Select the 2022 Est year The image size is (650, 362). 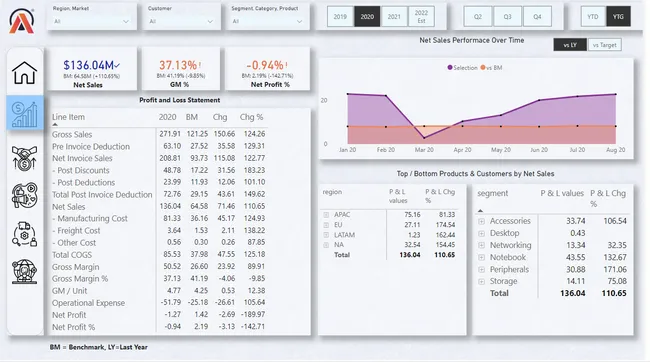pyautogui.click(x=421, y=17)
